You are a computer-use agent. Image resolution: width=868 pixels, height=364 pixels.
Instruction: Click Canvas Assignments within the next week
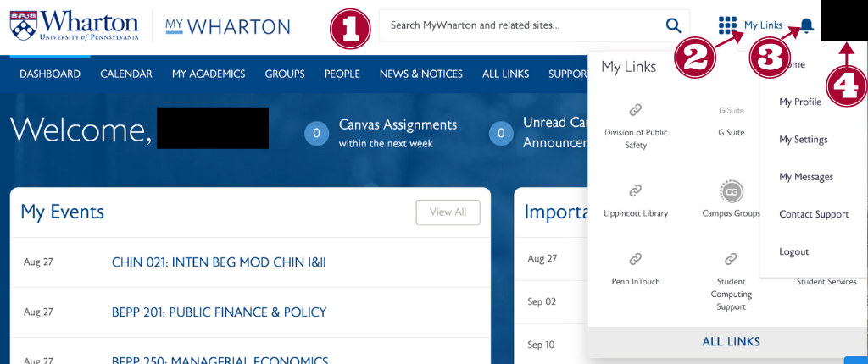[398, 133]
